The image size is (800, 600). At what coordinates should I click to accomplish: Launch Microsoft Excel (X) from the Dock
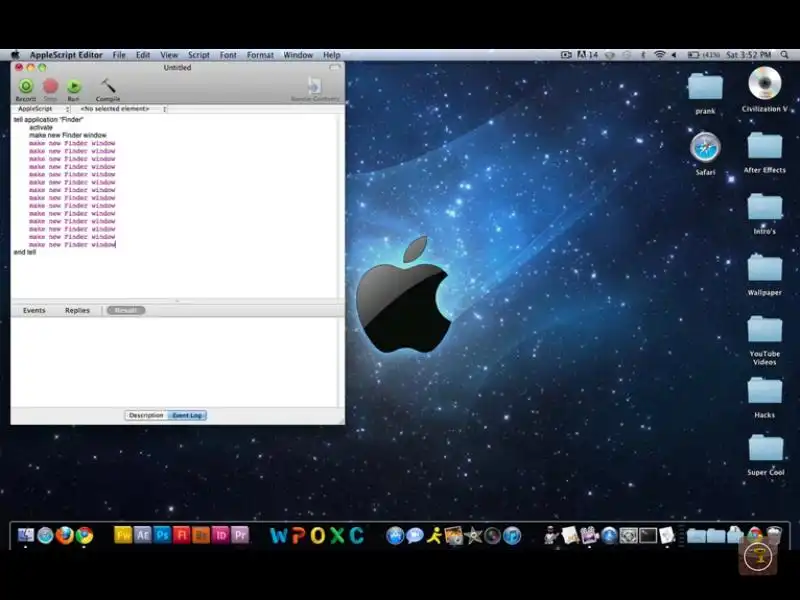tap(337, 535)
